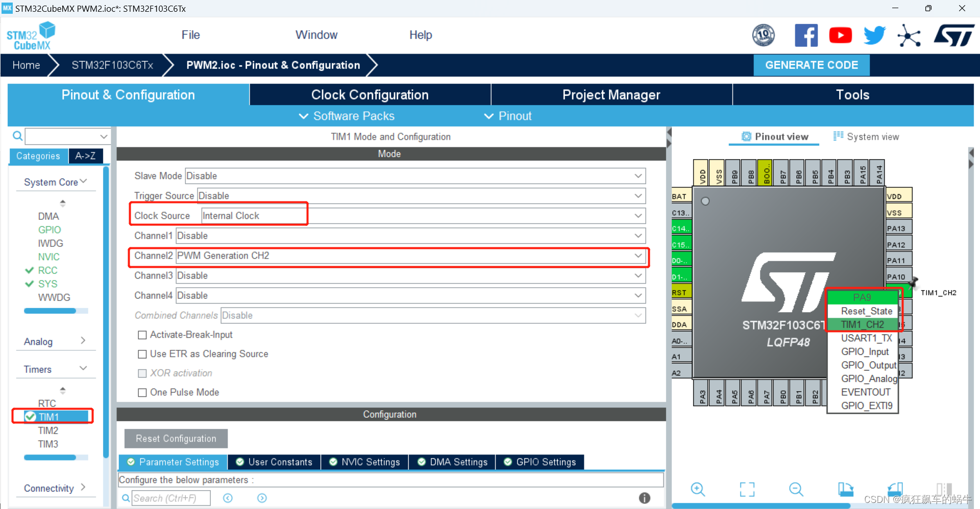Click the RST pin on the left side
Image resolution: width=980 pixels, height=509 pixels.
pos(681,292)
